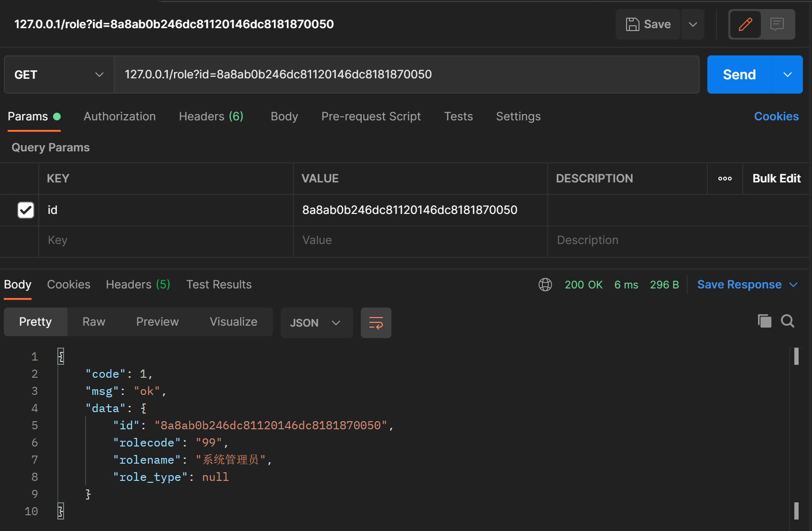Copy the response with the copy icon
This screenshot has width=812, height=531.
click(x=764, y=321)
